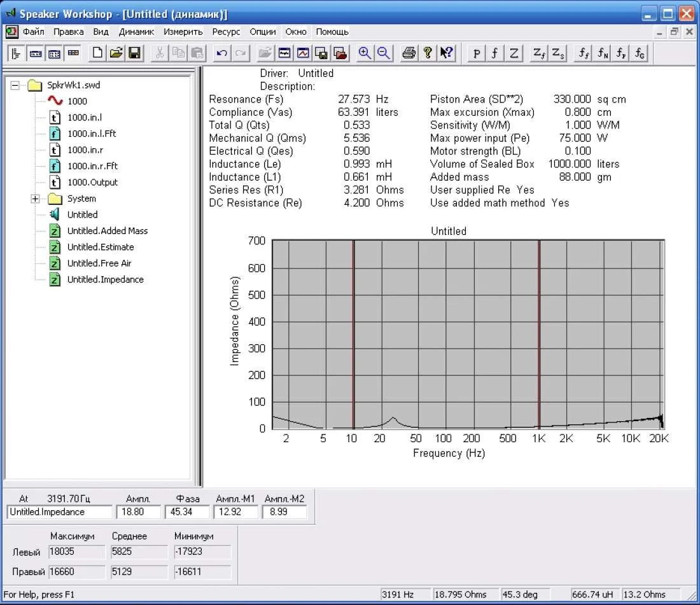The height and width of the screenshot is (605, 700).
Task: Click the New document toolbar icon
Action: 97,53
